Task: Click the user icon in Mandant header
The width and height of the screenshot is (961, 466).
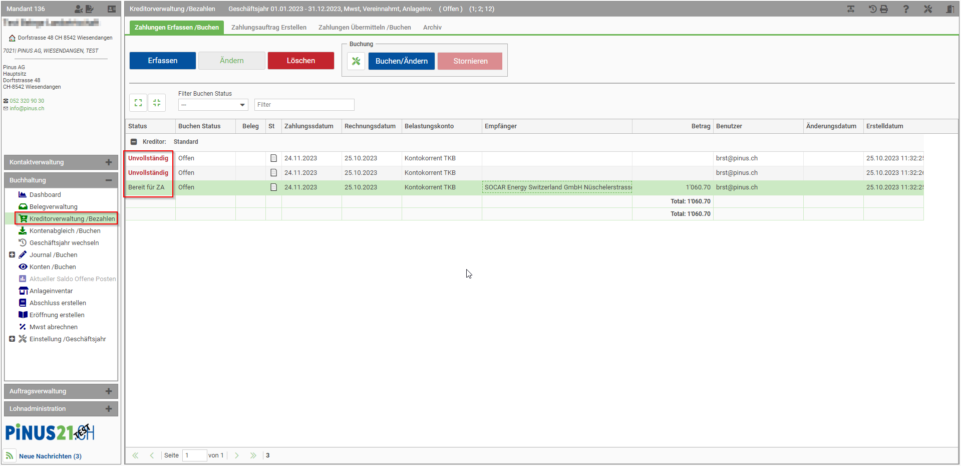Action: 78,9
